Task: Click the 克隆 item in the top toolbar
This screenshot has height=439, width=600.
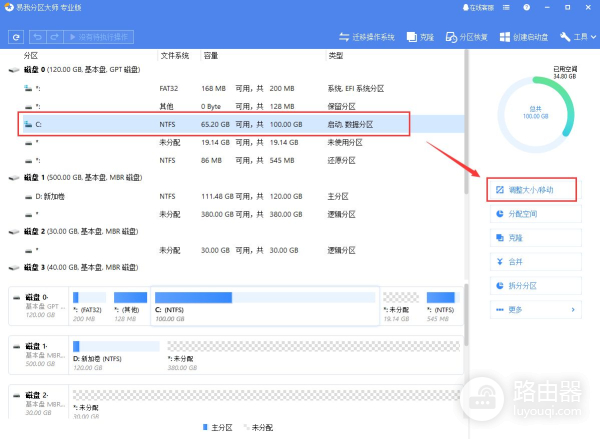Action: click(420, 37)
